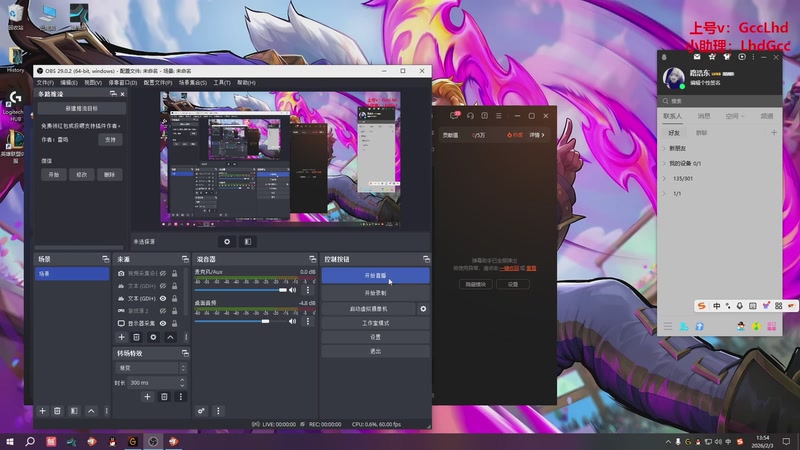Remove selected source using trash icon in 来源 panel
The image size is (800, 450).
(136, 337)
